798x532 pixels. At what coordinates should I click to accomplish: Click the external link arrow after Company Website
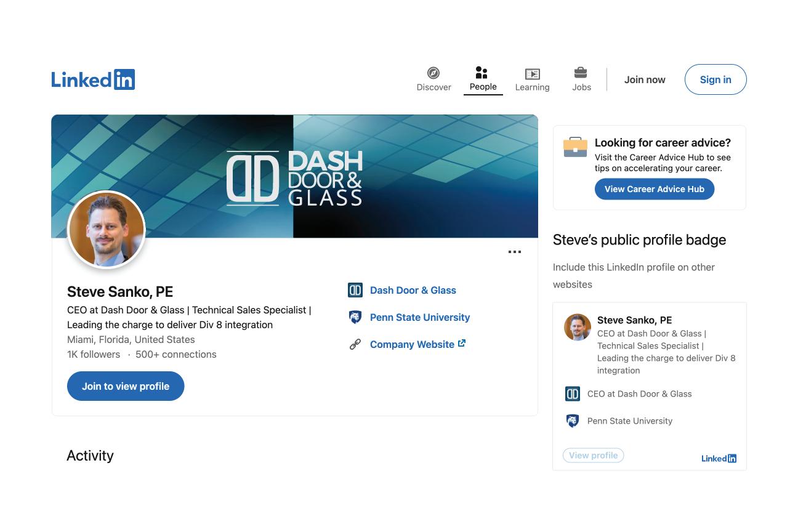[462, 344]
